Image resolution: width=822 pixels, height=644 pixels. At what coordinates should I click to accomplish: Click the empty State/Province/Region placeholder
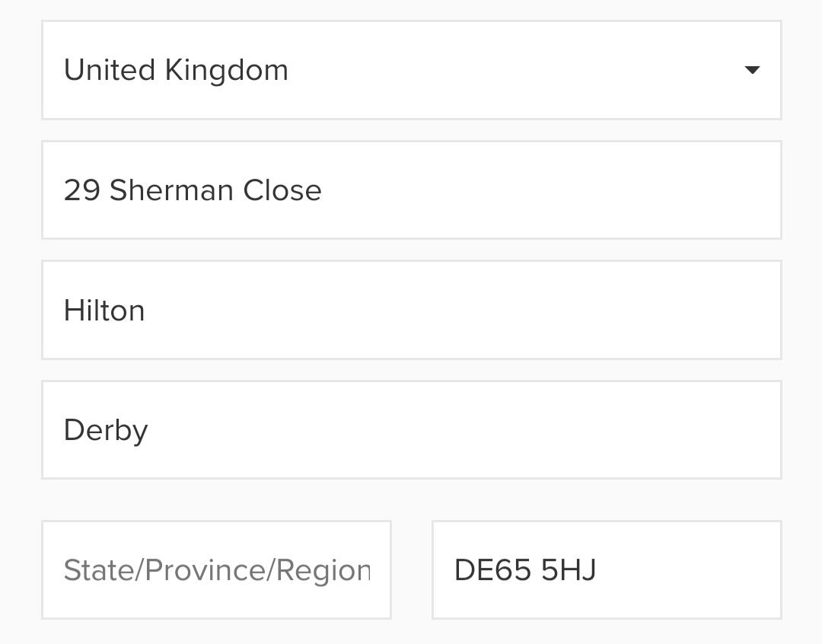216,570
